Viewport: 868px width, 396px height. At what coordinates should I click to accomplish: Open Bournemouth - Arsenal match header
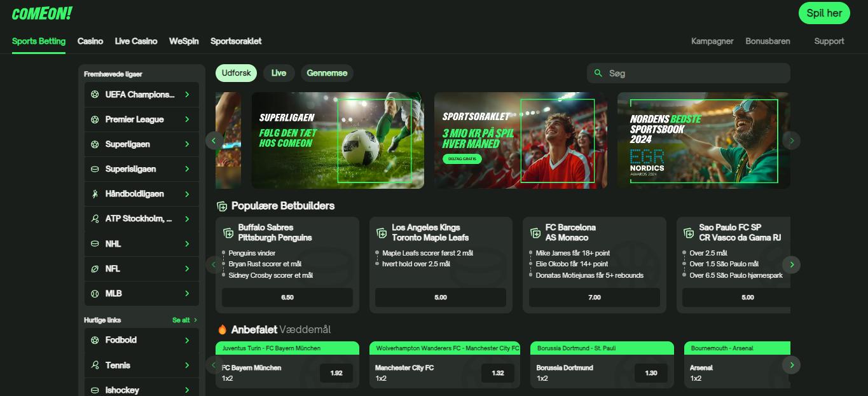pos(737,348)
